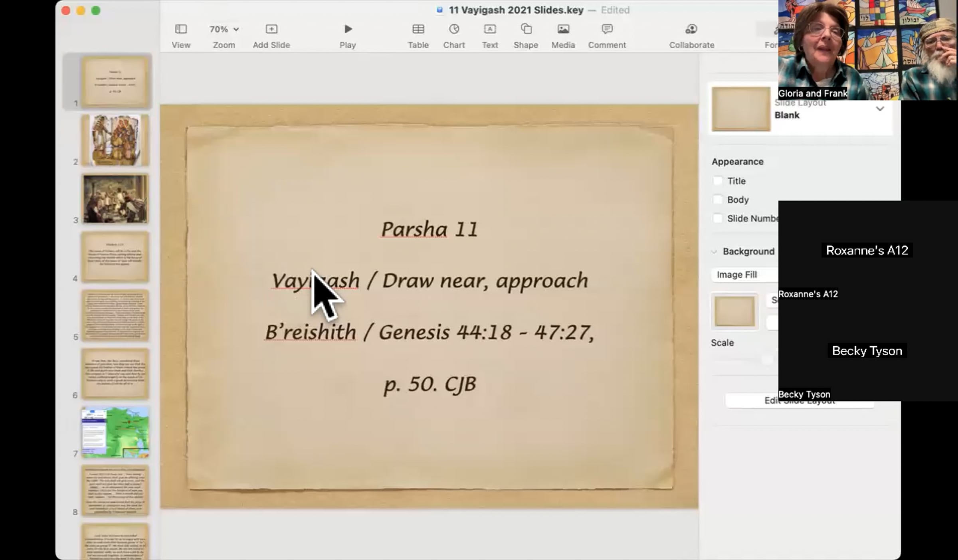Image resolution: width=958 pixels, height=560 pixels.
Task: Collapse the Background section
Action: click(x=714, y=251)
